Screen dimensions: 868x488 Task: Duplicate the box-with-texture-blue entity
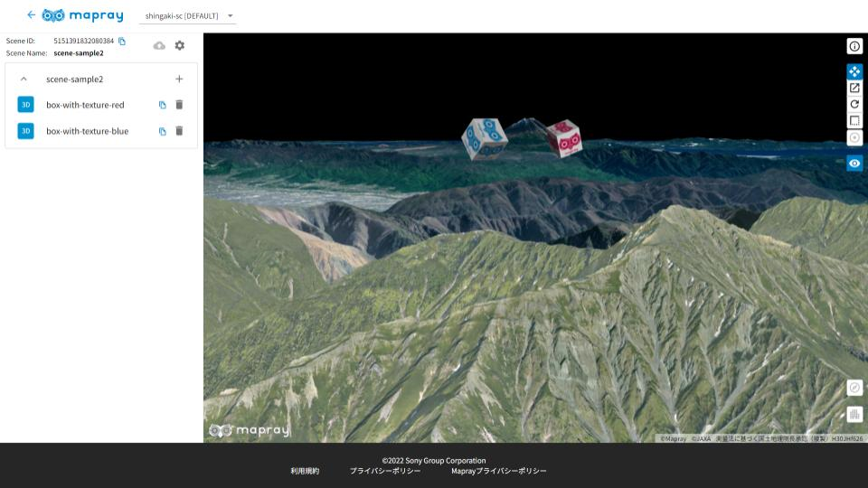(x=163, y=131)
